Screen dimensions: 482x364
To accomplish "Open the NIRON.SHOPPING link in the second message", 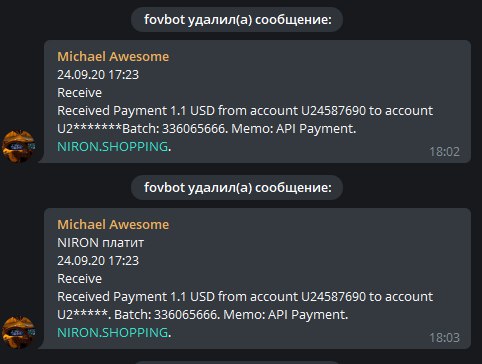I will tap(113, 333).
